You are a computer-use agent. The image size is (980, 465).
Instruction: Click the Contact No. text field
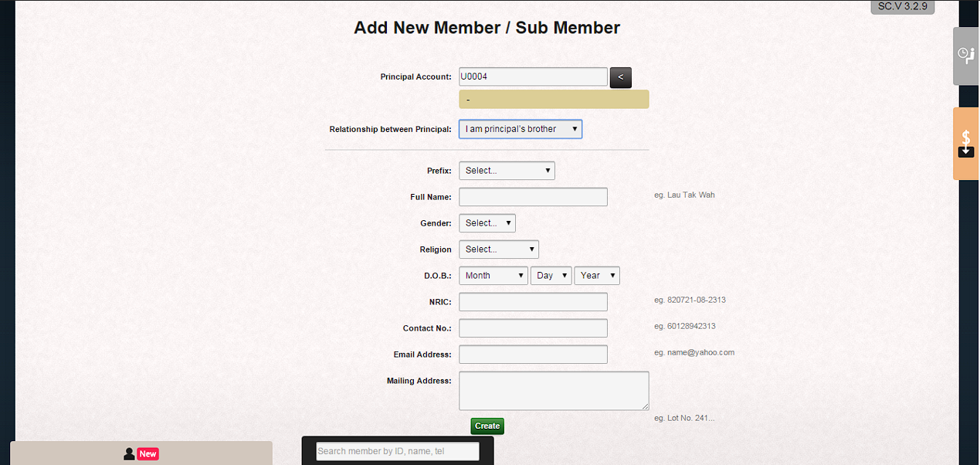(533, 328)
